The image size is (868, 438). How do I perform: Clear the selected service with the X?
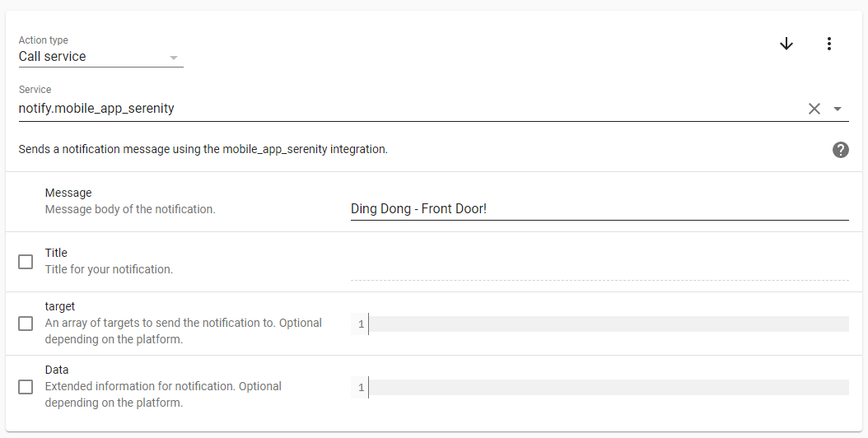814,109
